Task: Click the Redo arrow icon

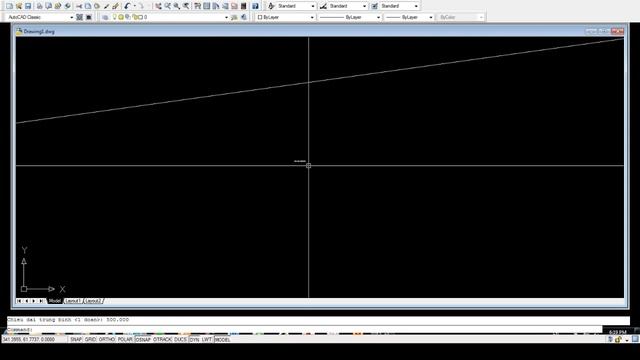Action: pyautogui.click(x=141, y=6)
